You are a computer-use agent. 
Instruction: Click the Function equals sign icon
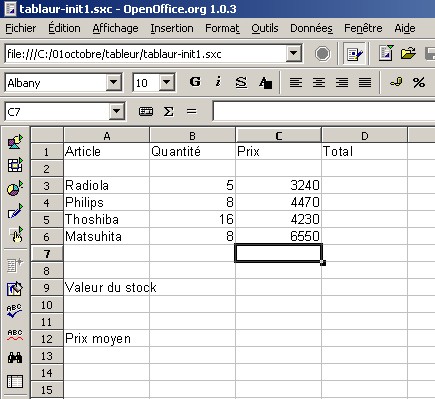(192, 111)
